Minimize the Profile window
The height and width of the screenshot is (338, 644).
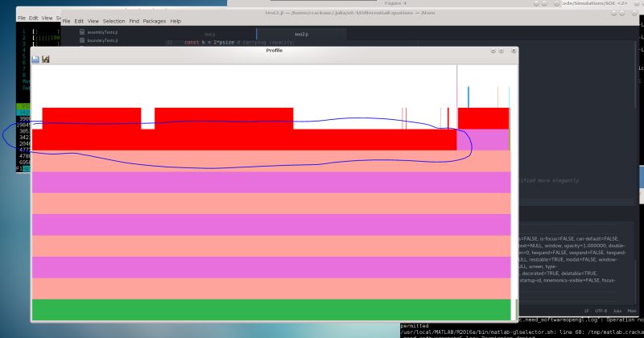click(x=493, y=51)
